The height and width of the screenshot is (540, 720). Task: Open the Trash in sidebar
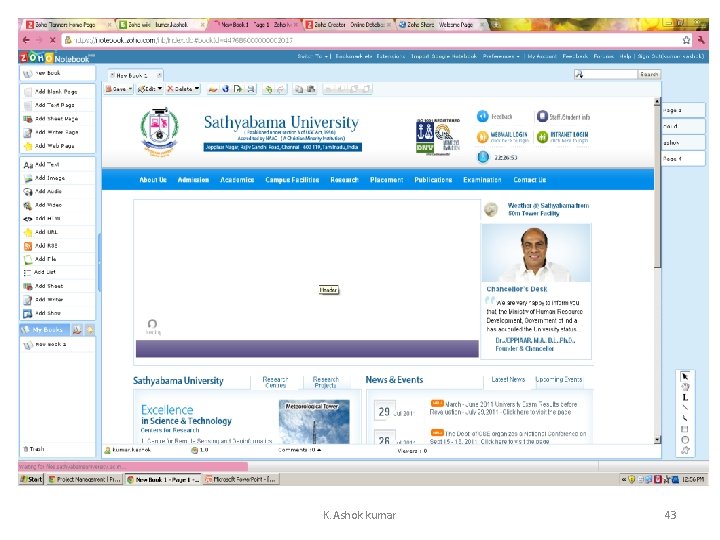pos(34,449)
